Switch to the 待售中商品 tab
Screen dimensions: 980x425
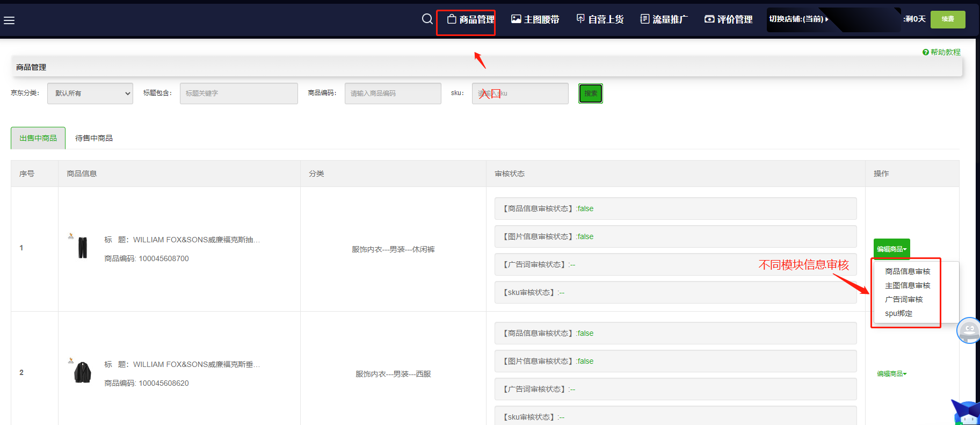pyautogui.click(x=94, y=139)
